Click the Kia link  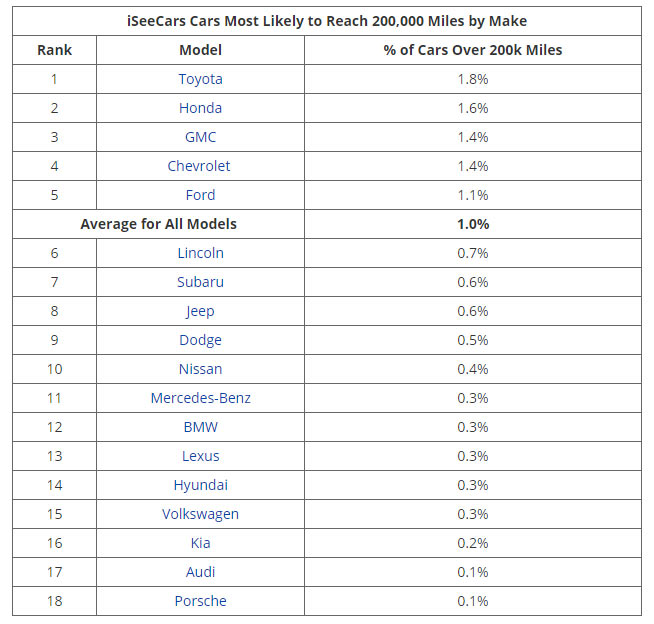click(x=200, y=543)
